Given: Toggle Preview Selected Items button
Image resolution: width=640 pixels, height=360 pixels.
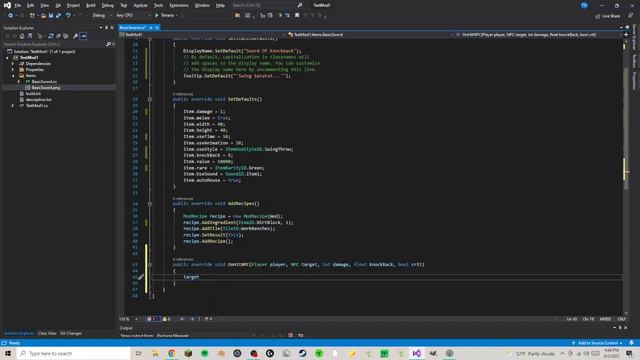Looking at the screenshot, I should [x=83, y=36].
